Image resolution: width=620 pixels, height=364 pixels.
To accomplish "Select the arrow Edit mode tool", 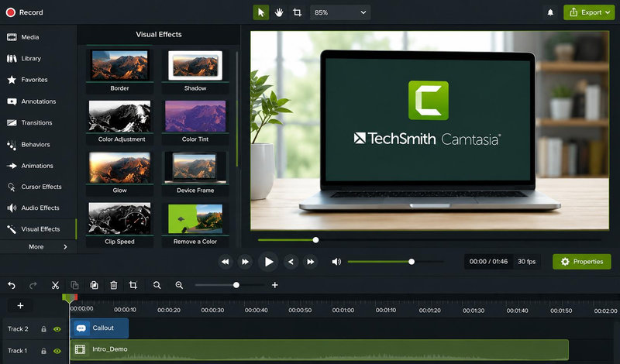I will [261, 12].
